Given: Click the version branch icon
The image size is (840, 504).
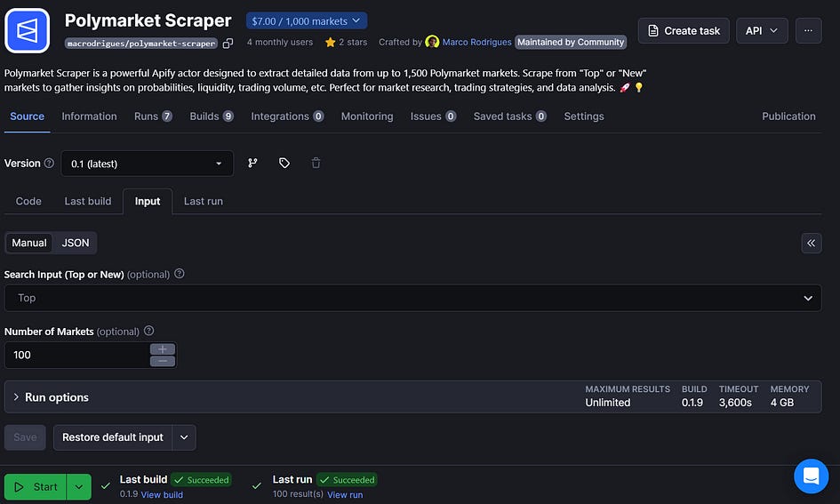Looking at the screenshot, I should coord(252,163).
